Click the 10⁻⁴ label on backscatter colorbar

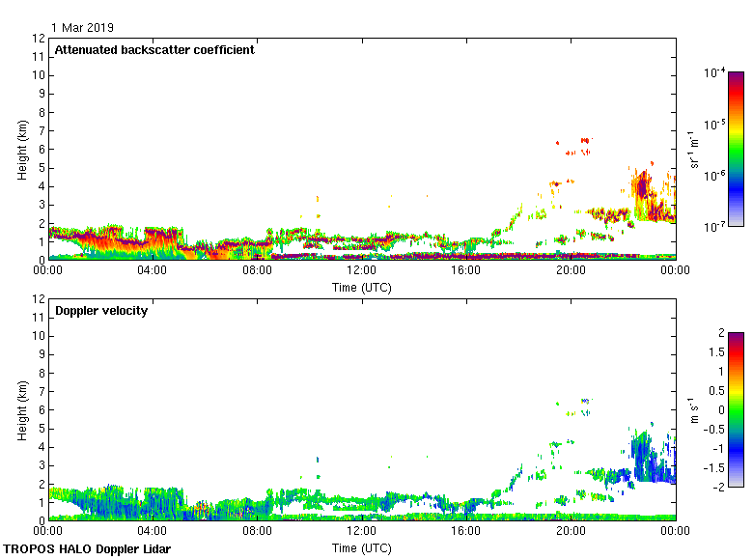point(715,72)
